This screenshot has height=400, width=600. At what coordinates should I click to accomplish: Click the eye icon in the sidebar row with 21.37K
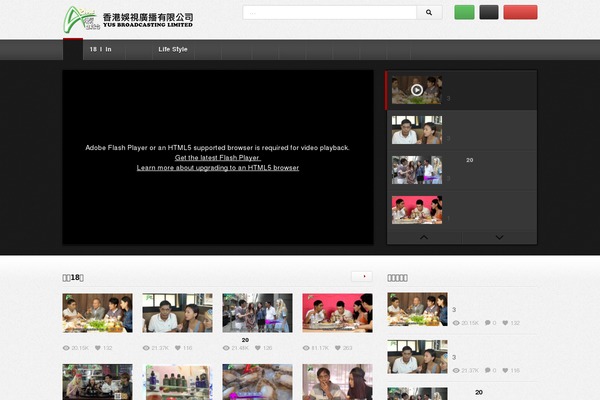pos(456,371)
